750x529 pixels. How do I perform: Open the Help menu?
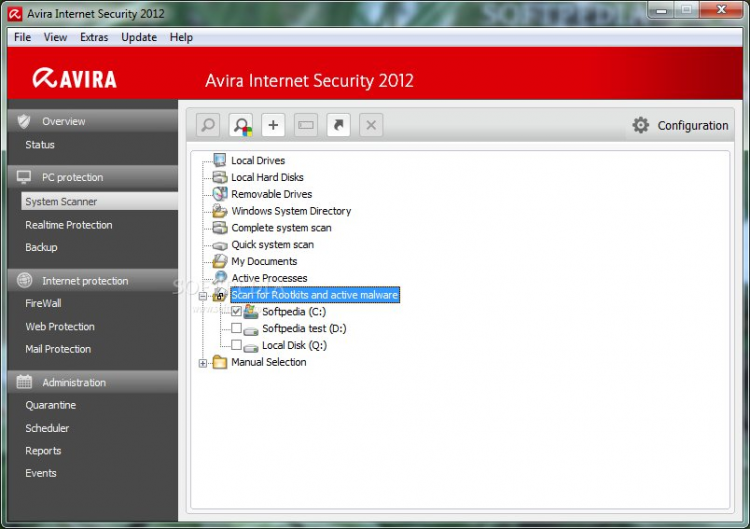pos(181,37)
